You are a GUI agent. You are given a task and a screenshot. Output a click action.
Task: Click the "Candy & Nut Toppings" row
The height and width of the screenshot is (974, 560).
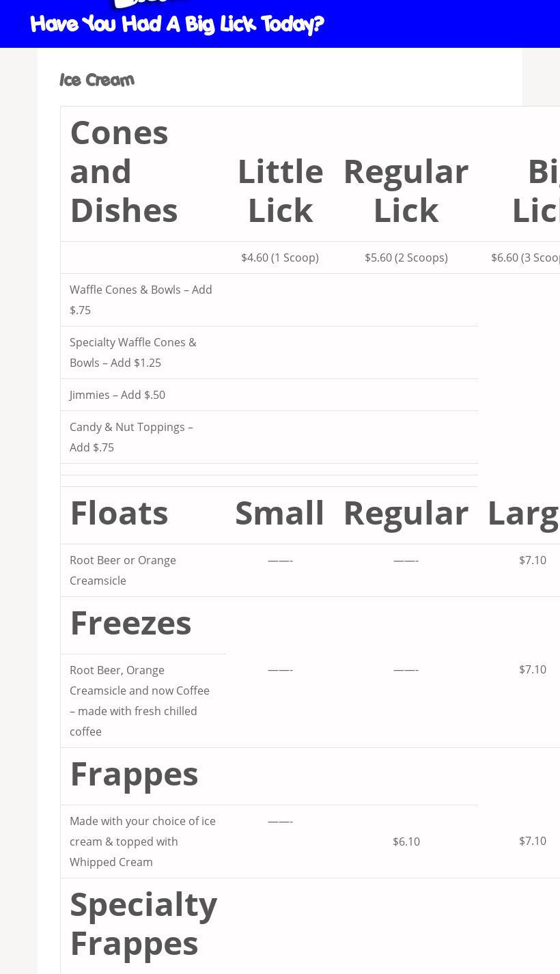click(x=131, y=437)
